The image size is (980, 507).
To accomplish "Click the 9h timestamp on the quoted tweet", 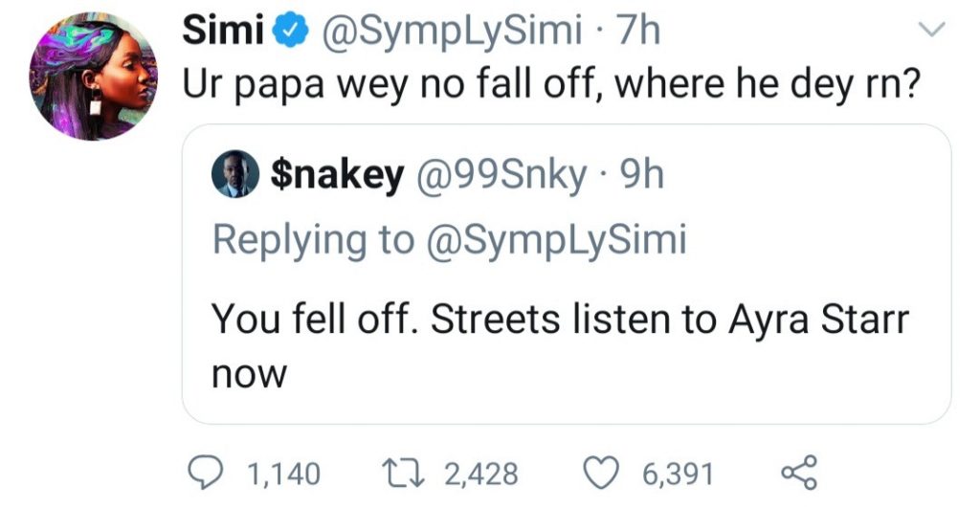I will (x=643, y=176).
